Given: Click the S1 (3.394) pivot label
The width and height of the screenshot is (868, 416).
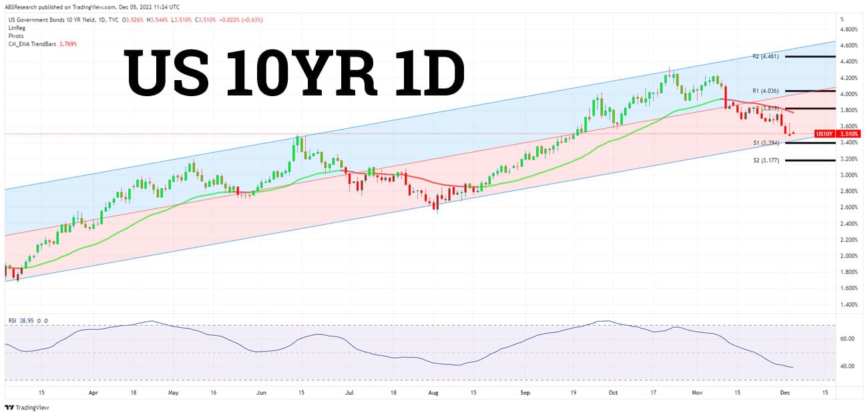Looking at the screenshot, I should pyautogui.click(x=766, y=143).
